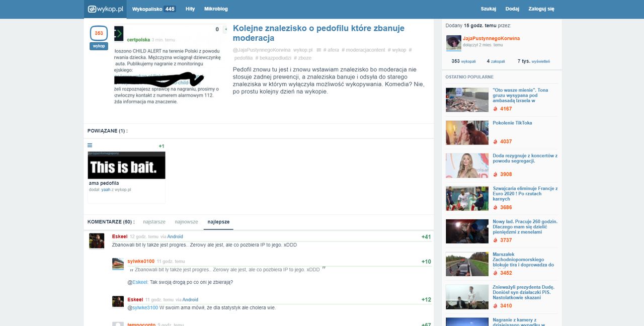Open JajaPustynnegoKorwina profile name in sidebar
644x326 pixels.
click(492, 38)
